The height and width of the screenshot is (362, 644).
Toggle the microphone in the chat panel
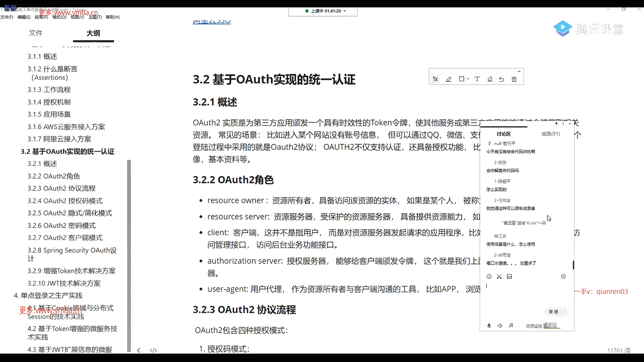pyautogui.click(x=489, y=326)
